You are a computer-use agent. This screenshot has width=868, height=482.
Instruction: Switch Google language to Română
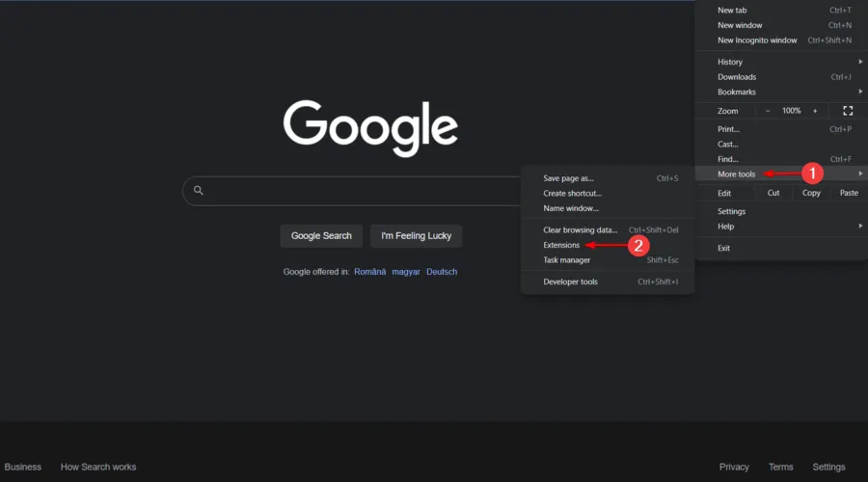pyautogui.click(x=369, y=272)
